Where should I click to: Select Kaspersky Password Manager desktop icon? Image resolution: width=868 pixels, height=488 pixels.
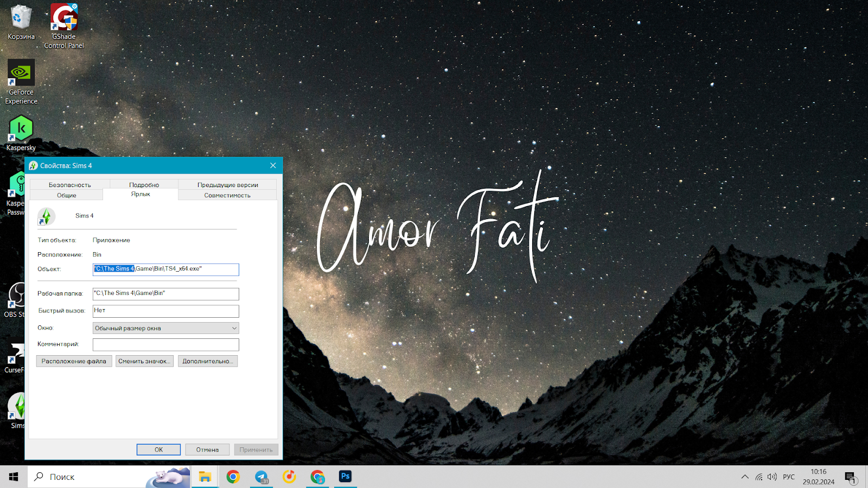[x=16, y=194]
